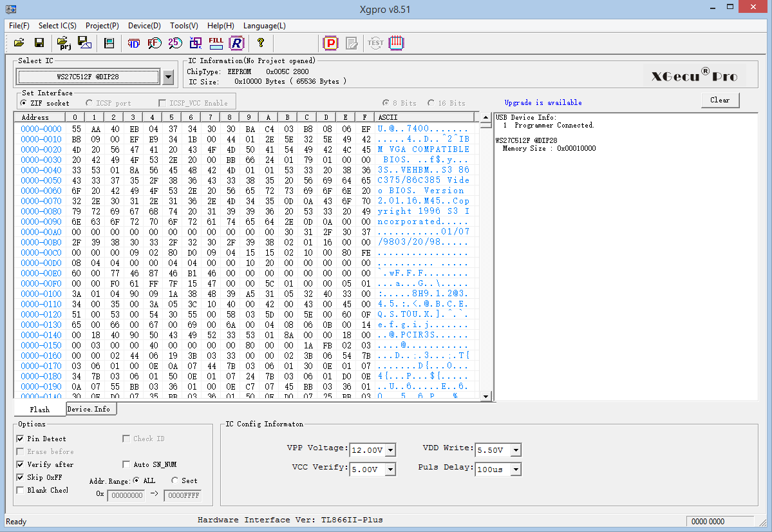772x532 pixels.
Task: Click the ASCII column header
Action: [x=426, y=117]
